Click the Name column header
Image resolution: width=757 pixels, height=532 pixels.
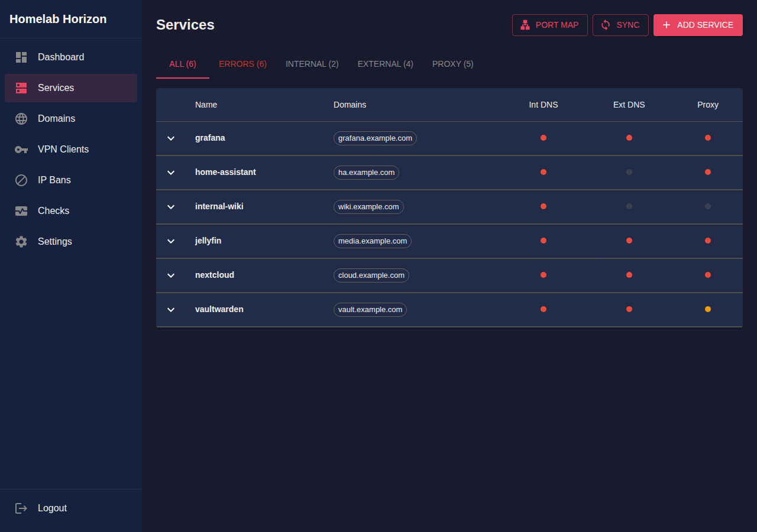[206, 105]
